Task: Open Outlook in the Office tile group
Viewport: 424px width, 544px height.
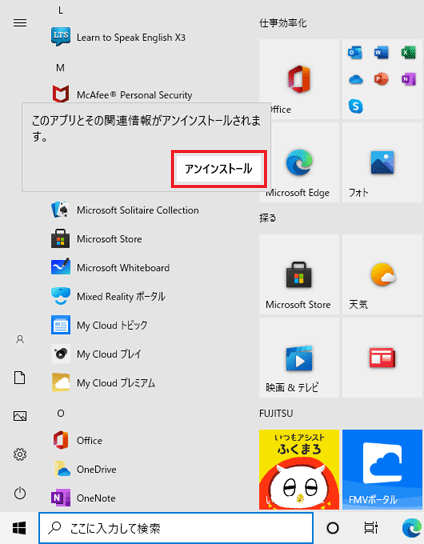Action: (x=355, y=53)
